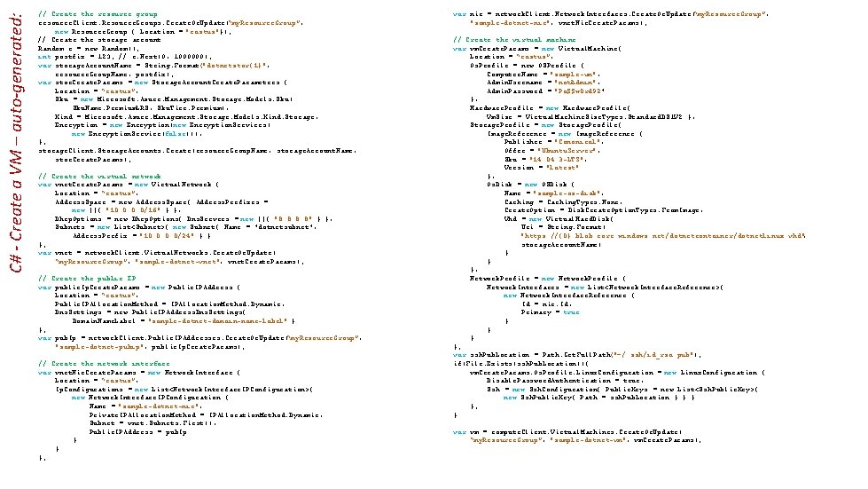Click the string 'sample-dotnet-pubip'
868x489 pixels.
[100, 347]
